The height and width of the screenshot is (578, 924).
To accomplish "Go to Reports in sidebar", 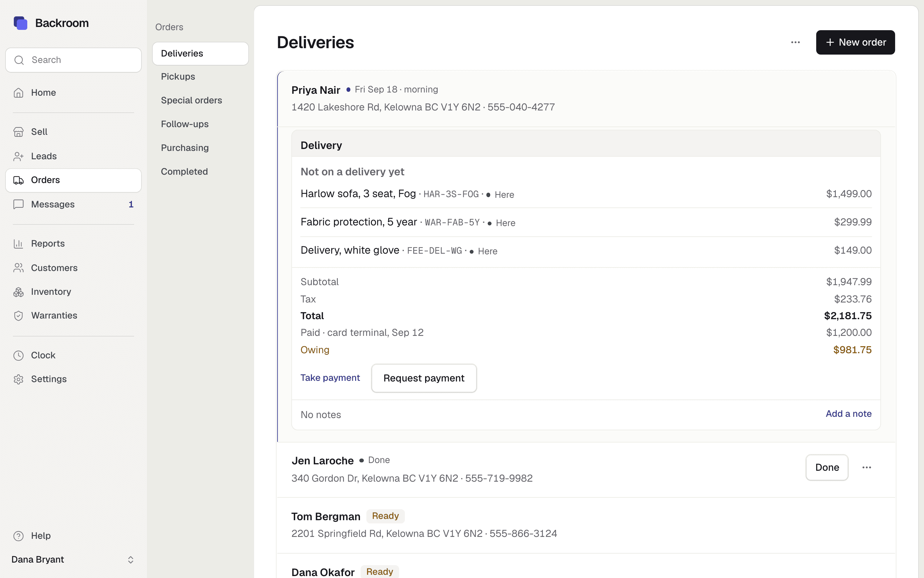I will click(x=73, y=243).
